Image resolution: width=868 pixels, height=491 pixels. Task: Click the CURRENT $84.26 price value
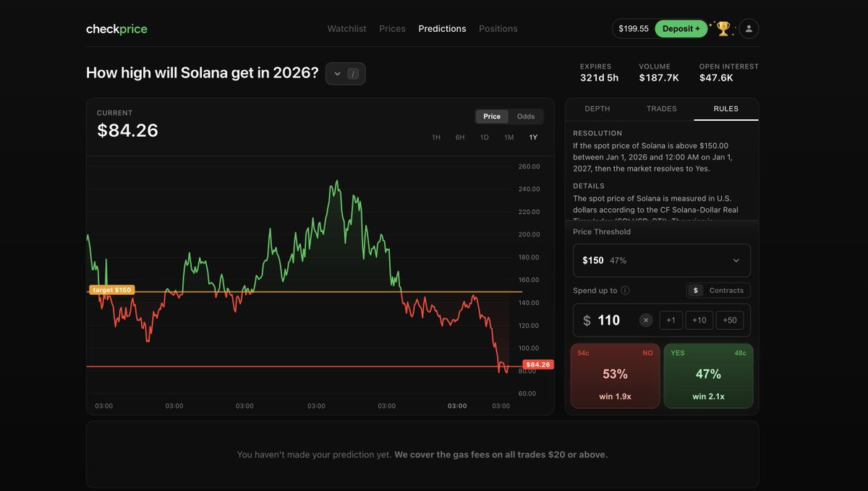tap(127, 131)
